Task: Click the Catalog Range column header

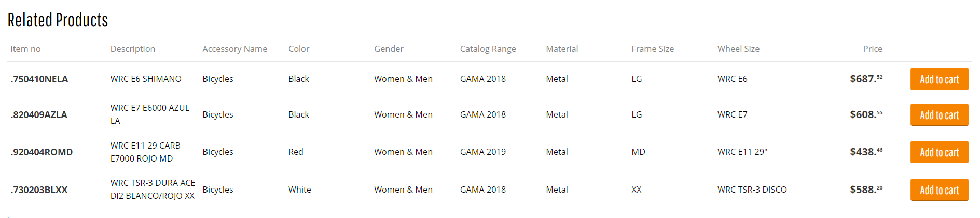Action: point(488,49)
